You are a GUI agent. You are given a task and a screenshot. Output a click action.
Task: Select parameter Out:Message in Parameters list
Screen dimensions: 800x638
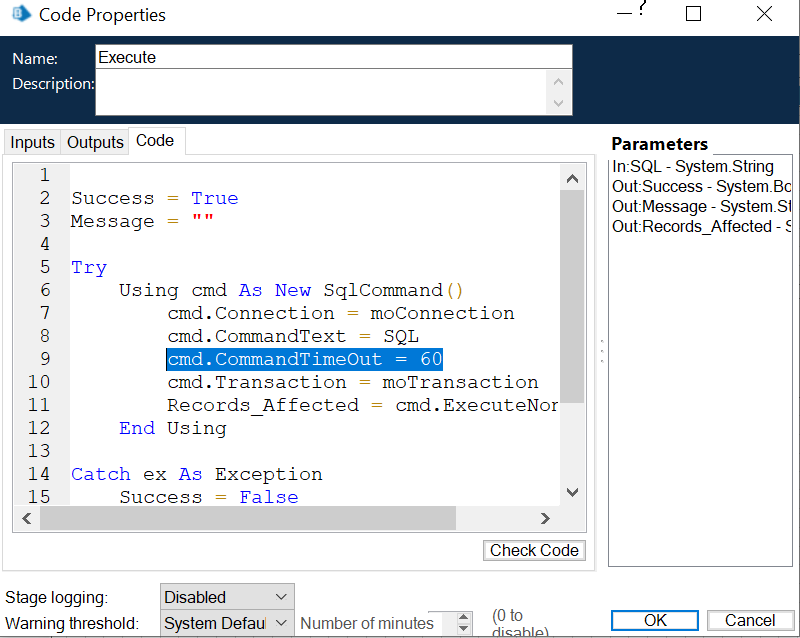(x=701, y=206)
